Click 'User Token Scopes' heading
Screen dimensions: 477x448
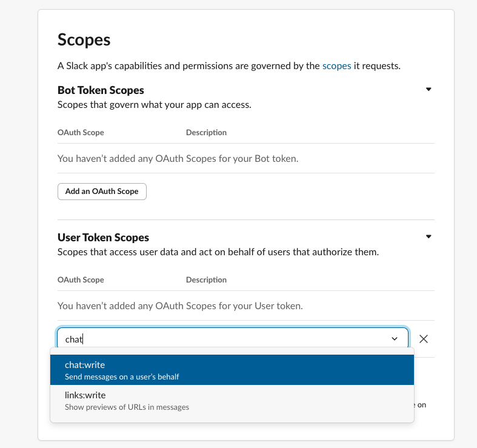pyautogui.click(x=103, y=238)
